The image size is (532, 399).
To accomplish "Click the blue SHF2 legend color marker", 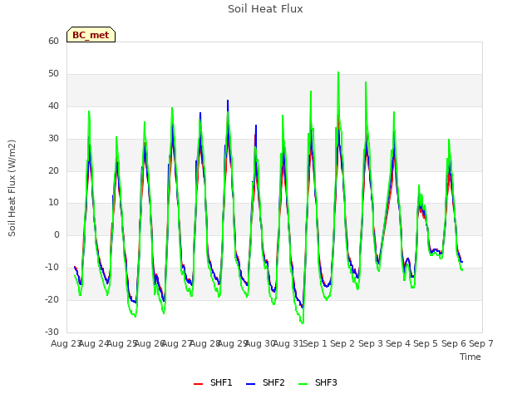I will [x=250, y=384].
